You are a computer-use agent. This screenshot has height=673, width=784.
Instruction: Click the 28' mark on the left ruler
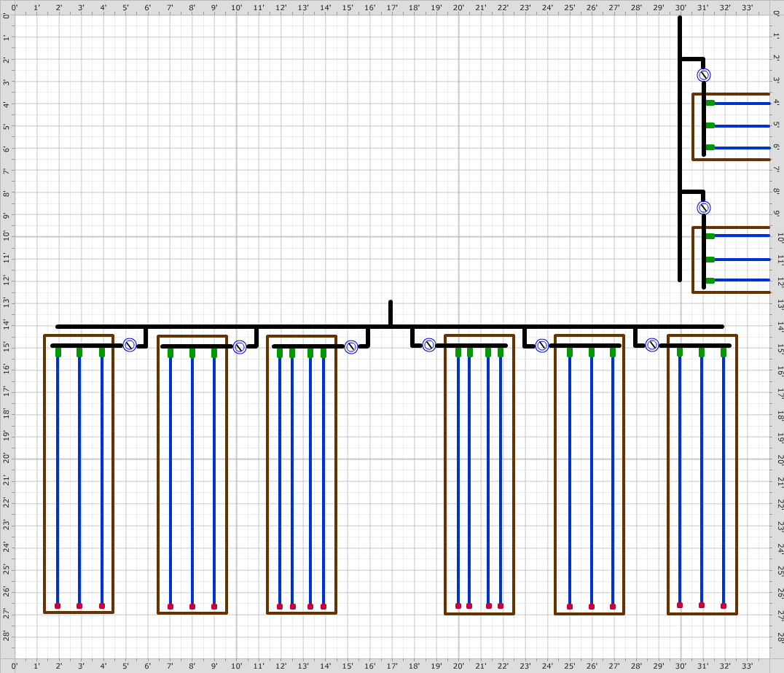point(7,636)
